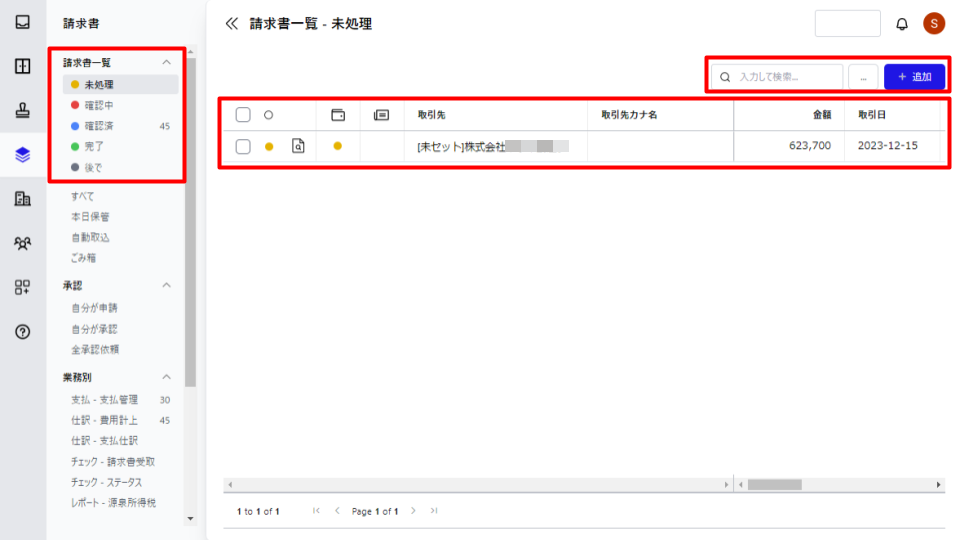Image resolution: width=960 pixels, height=540 pixels.
Task: Open user avatar S menu
Action: click(x=934, y=24)
